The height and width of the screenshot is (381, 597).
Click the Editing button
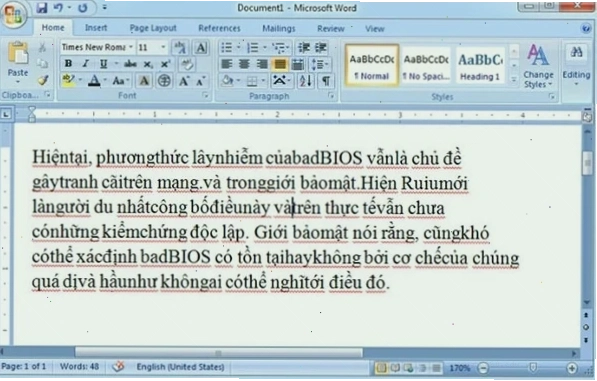pos(576,64)
